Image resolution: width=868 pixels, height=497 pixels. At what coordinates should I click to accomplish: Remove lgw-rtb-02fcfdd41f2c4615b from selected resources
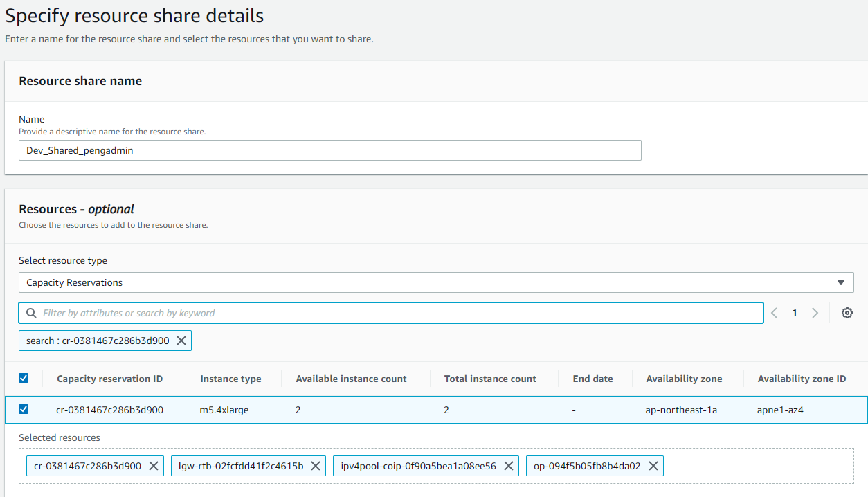point(316,466)
